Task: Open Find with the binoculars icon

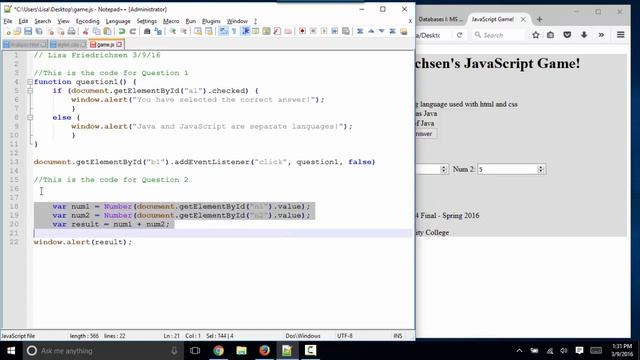Action: (147, 31)
